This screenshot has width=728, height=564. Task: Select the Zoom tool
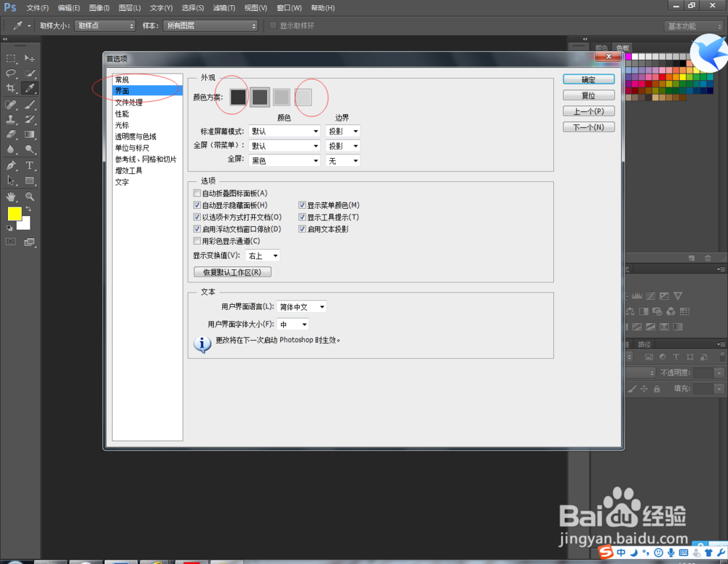pyautogui.click(x=29, y=196)
